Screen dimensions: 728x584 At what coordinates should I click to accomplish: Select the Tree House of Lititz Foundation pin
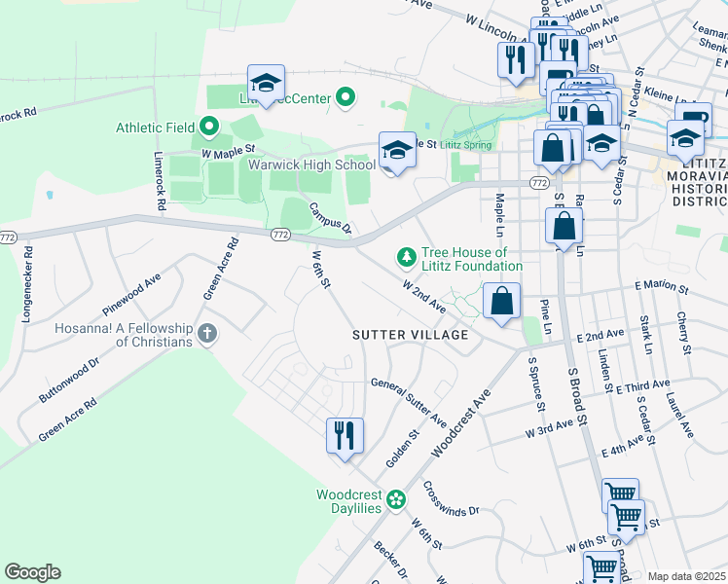tap(407, 258)
